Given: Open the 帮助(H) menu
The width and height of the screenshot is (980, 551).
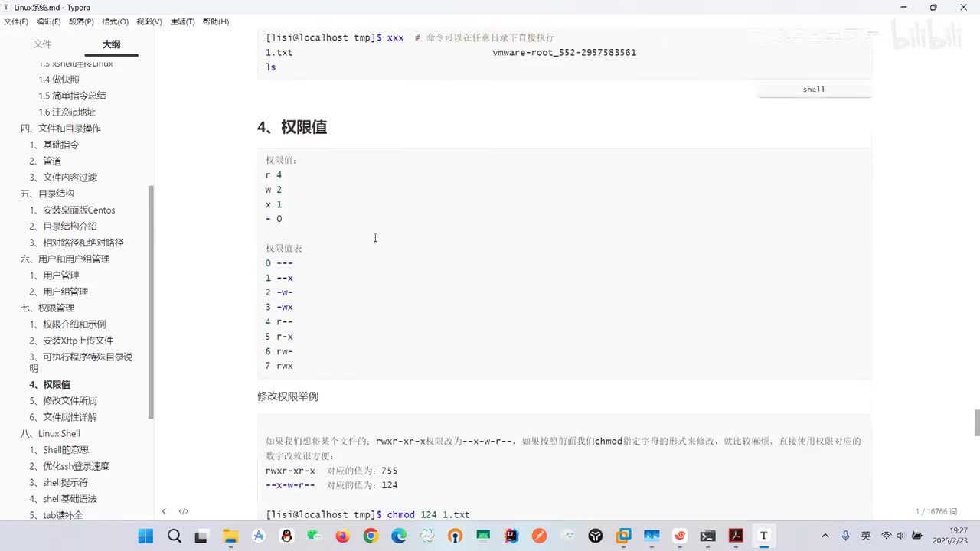Looking at the screenshot, I should pyautogui.click(x=216, y=21).
